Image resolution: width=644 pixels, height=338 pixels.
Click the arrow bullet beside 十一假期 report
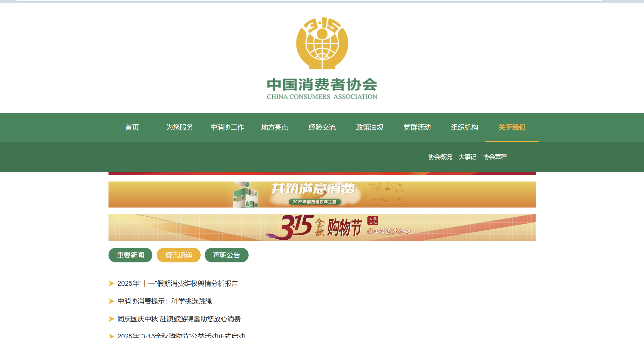pyautogui.click(x=111, y=284)
